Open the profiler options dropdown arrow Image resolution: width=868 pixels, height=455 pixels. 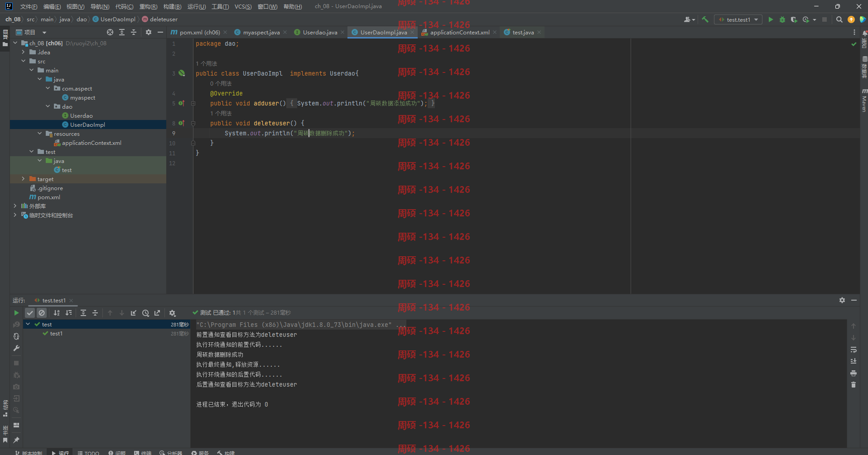[814, 19]
